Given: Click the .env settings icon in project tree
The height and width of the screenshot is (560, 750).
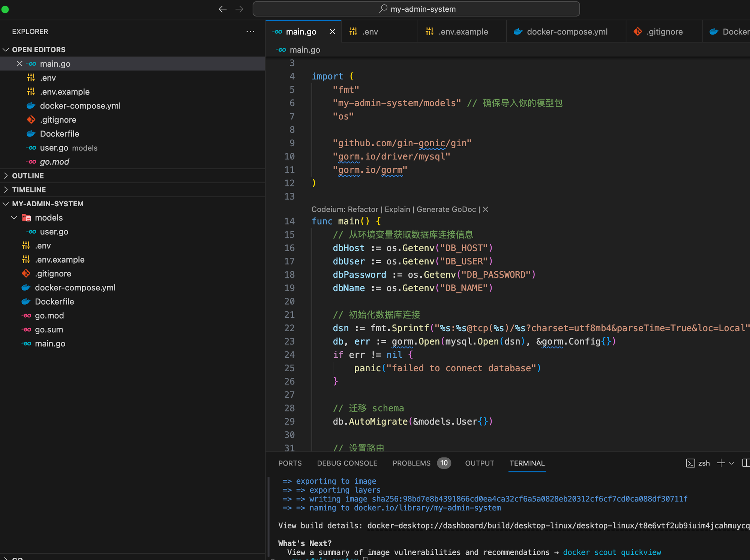Looking at the screenshot, I should click(x=26, y=246).
